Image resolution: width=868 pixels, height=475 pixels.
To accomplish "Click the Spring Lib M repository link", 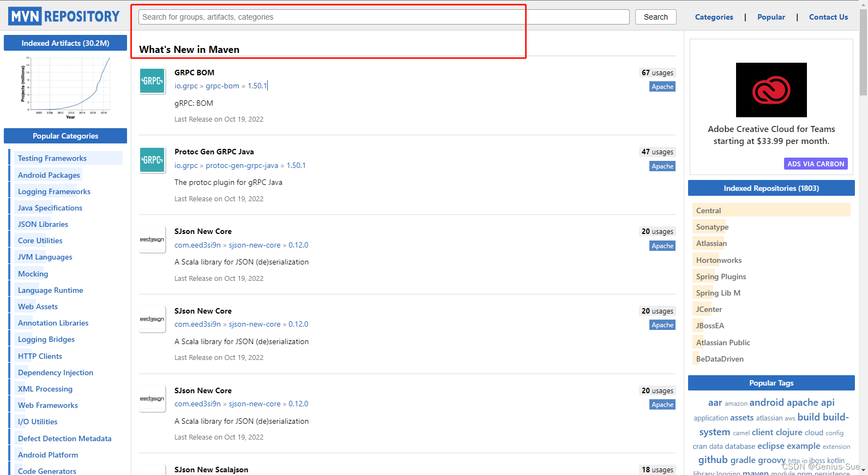I will pyautogui.click(x=718, y=293).
